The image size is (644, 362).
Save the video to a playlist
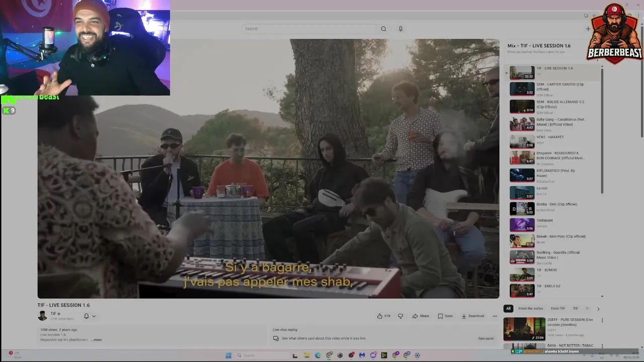click(x=445, y=316)
